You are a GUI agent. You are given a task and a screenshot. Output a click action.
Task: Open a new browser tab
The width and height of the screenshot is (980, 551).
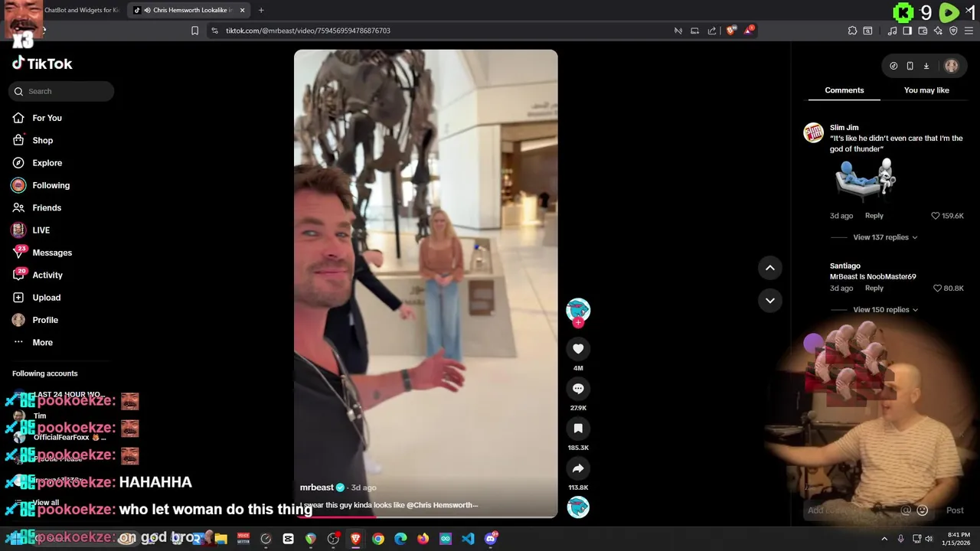click(261, 10)
